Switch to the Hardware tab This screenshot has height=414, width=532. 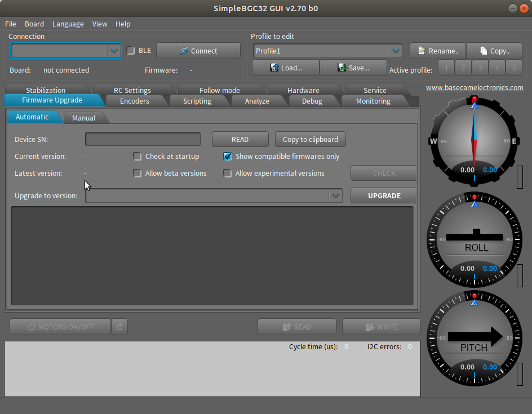click(x=303, y=90)
